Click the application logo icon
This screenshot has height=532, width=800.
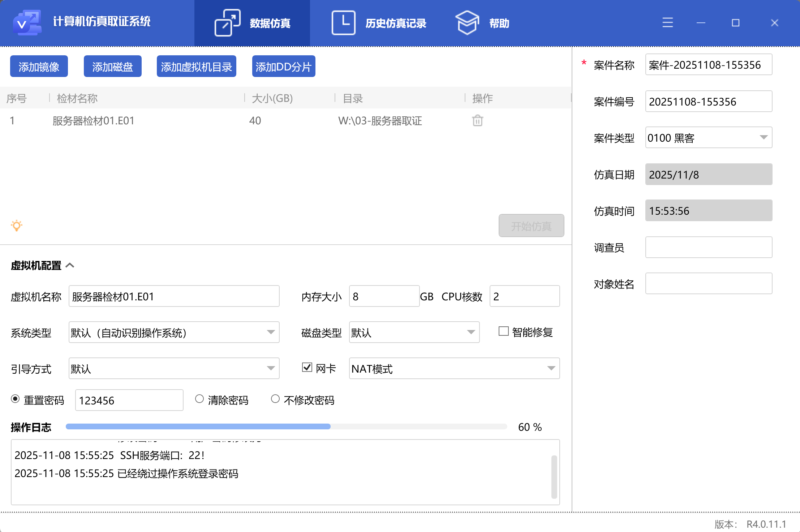pyautogui.click(x=27, y=23)
